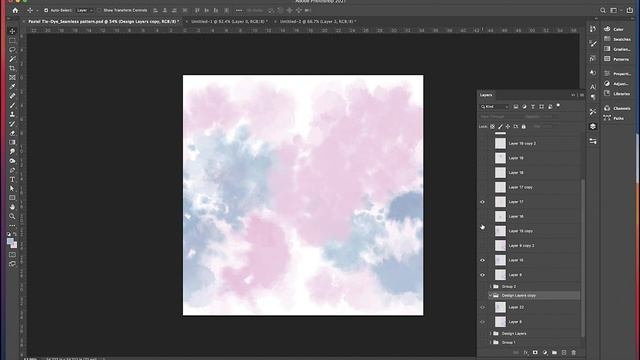
Task: Toggle visibility of Layer 8
Action: 482,322
